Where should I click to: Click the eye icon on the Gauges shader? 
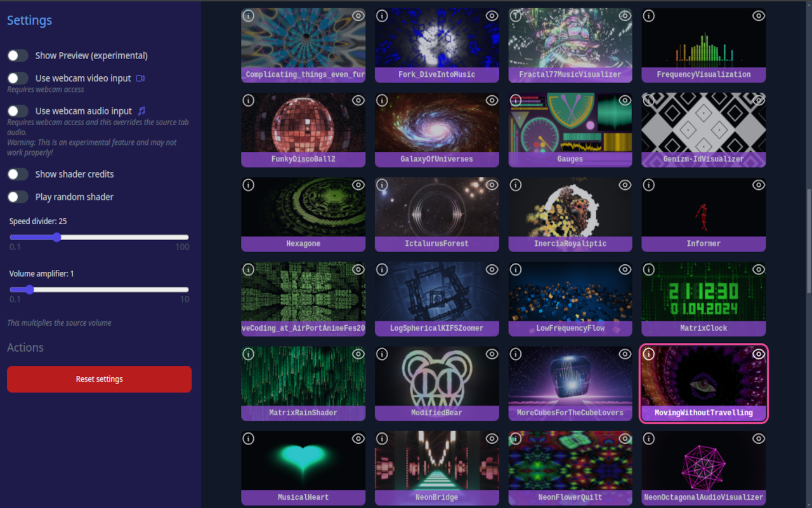pyautogui.click(x=625, y=100)
